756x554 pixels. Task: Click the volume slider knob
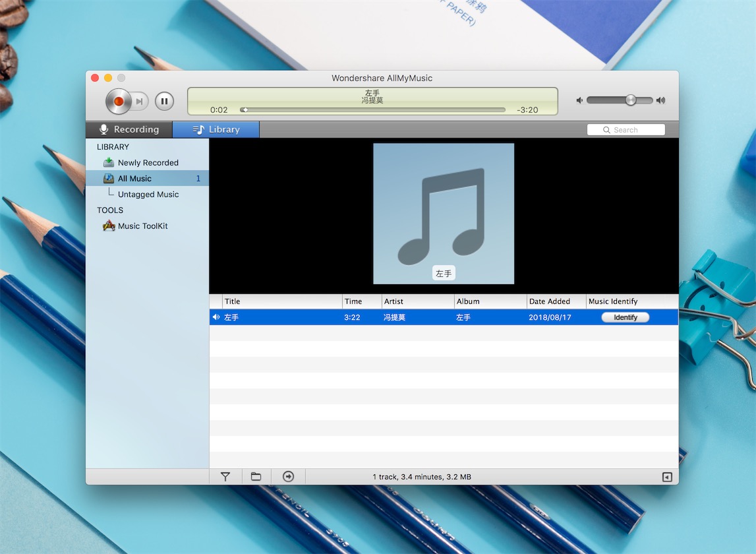[631, 100]
